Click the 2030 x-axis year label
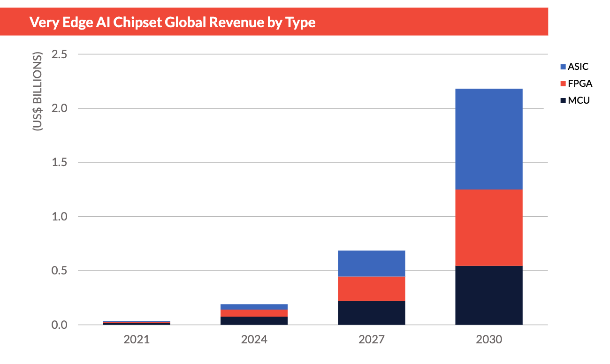Image resolution: width=610 pixels, height=364 pixels. click(x=488, y=339)
